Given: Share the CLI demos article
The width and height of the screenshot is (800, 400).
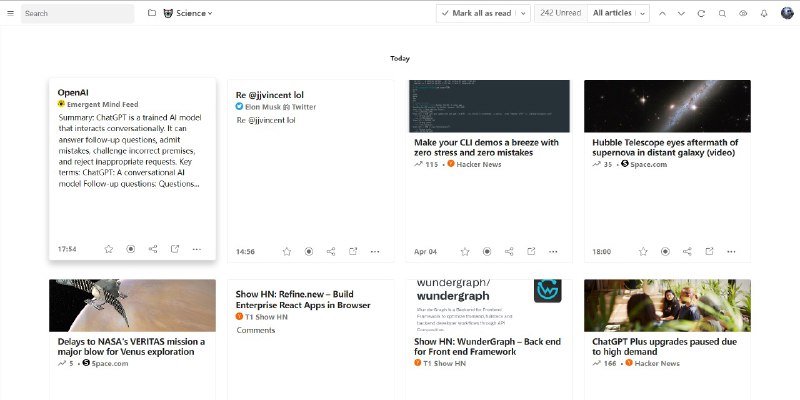Looking at the screenshot, I should pyautogui.click(x=509, y=252).
